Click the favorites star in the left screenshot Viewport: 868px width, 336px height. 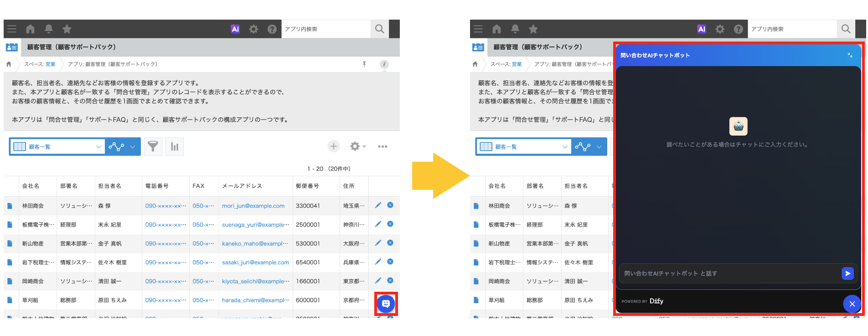coord(67,29)
